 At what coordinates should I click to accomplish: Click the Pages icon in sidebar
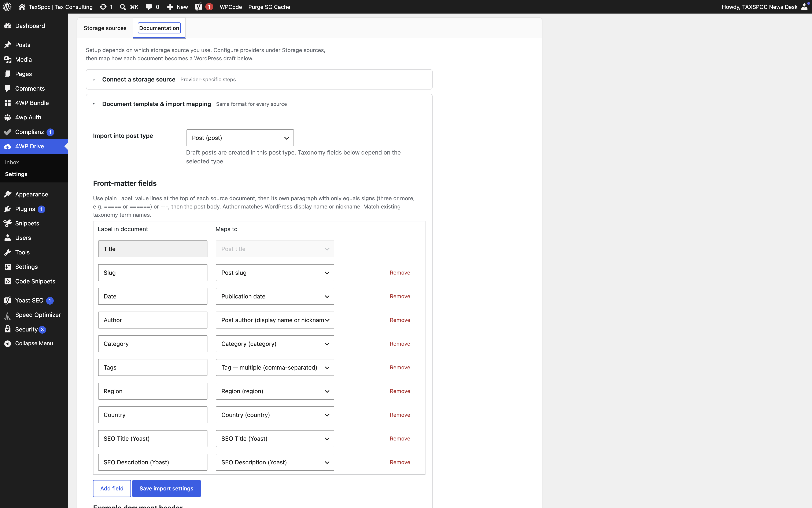8,74
